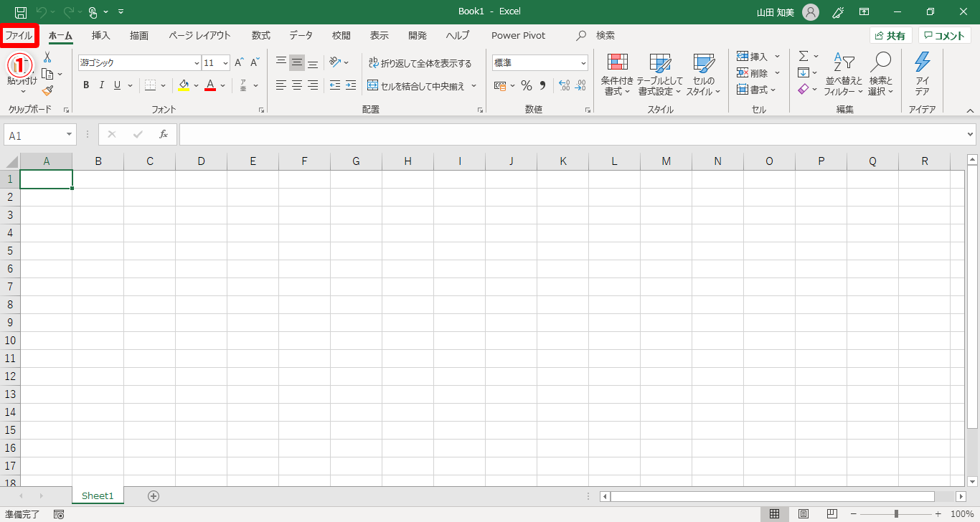980x522 pixels.
Task: Switch to the データ (Data) tab
Action: (x=301, y=35)
